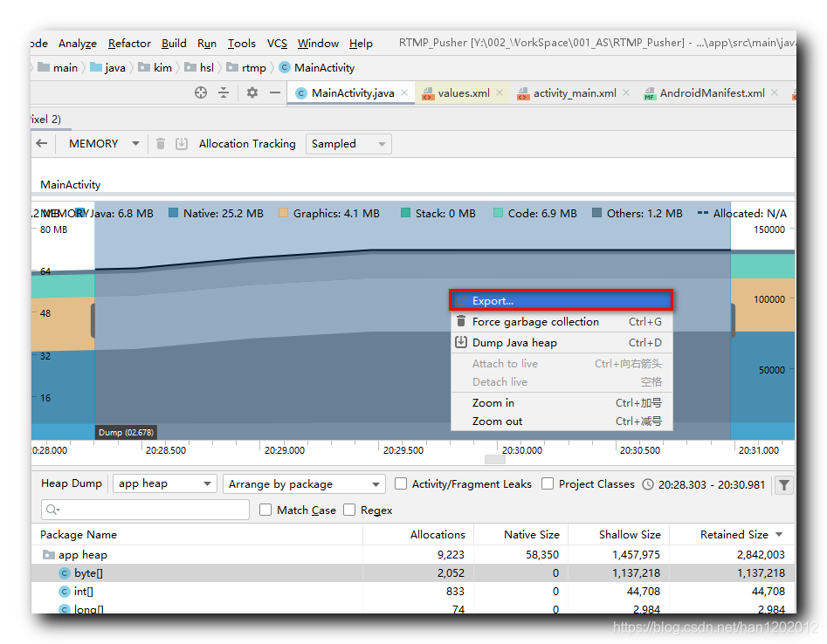Image resolution: width=827 pixels, height=644 pixels.
Task: Open the Analyze menu
Action: click(78, 44)
